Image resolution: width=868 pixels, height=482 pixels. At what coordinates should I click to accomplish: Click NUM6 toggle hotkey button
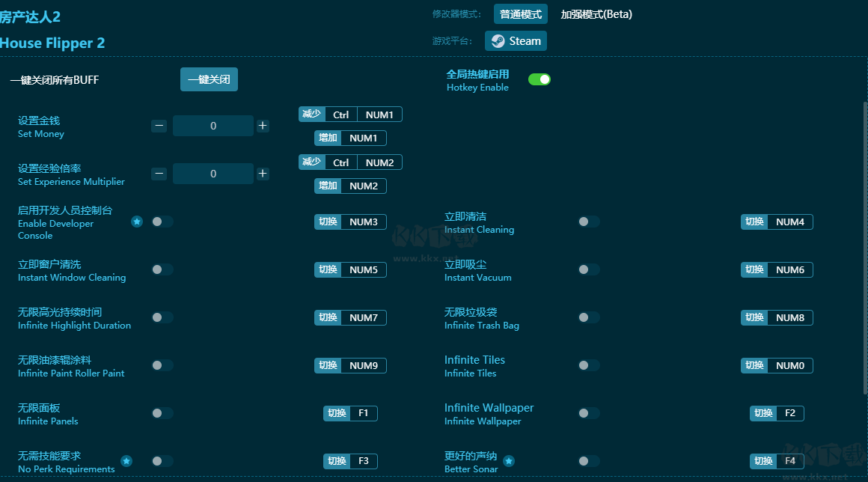click(x=777, y=269)
